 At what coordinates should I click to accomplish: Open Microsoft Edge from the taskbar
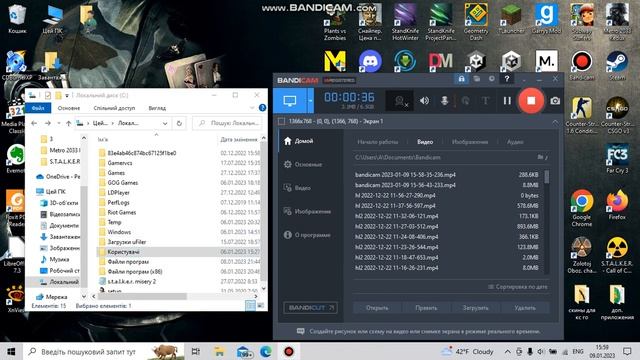coord(266,351)
